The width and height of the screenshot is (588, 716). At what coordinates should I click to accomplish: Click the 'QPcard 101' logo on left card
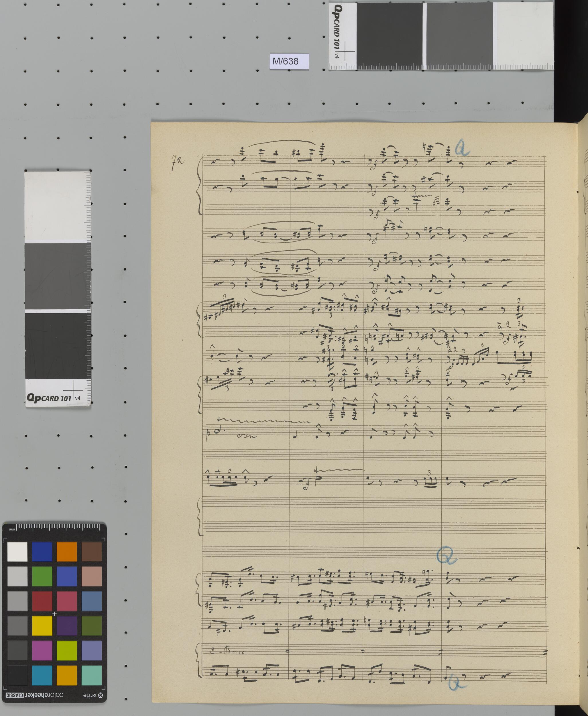pyautogui.click(x=49, y=398)
